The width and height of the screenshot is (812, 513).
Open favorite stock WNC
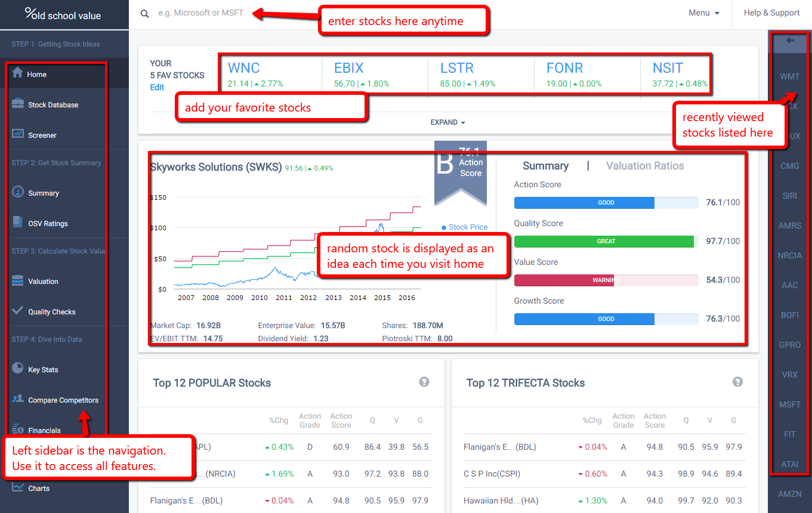point(243,68)
